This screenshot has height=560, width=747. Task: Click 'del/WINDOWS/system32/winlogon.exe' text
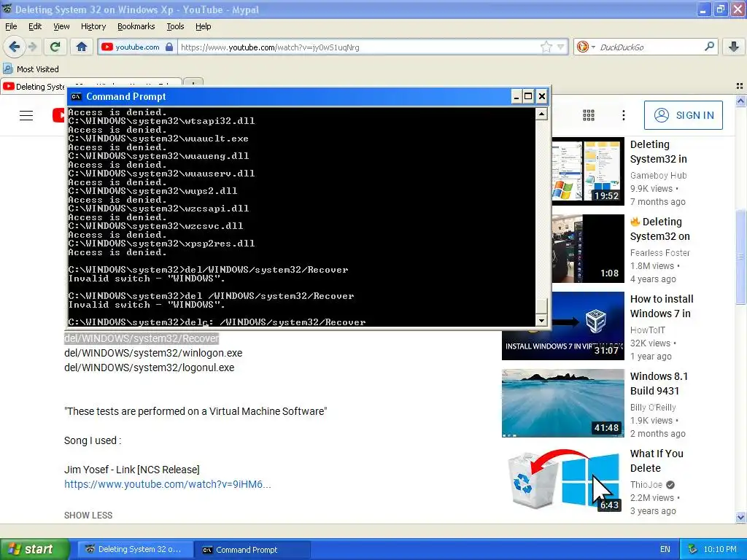click(153, 353)
